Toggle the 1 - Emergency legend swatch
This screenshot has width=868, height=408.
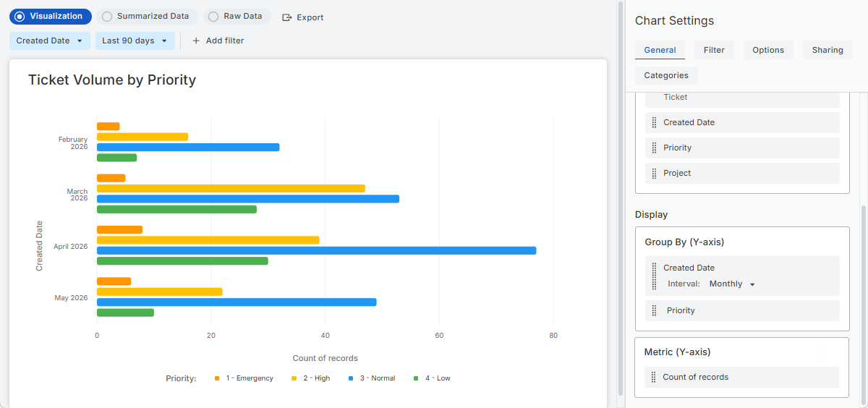pos(217,378)
